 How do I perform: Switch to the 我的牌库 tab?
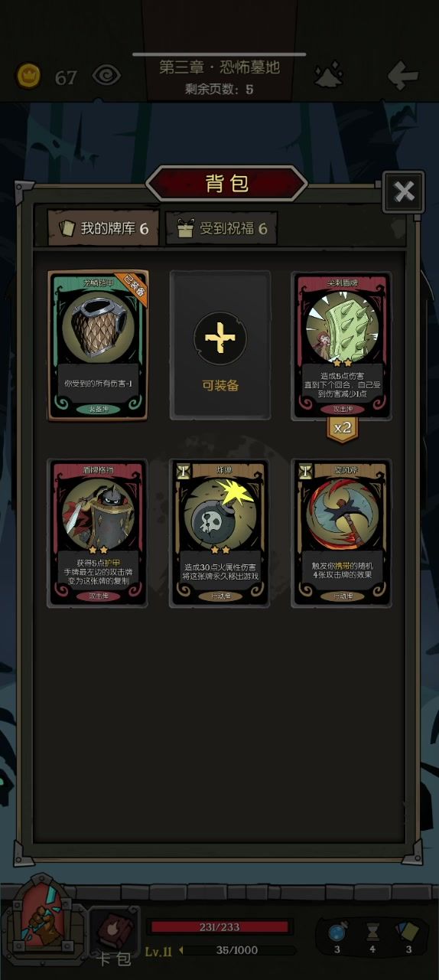point(103,228)
